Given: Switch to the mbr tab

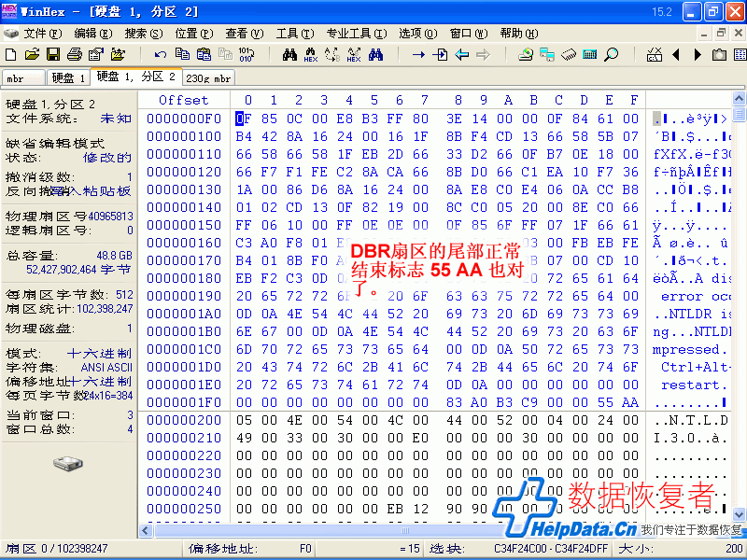Looking at the screenshot, I should 22,78.
